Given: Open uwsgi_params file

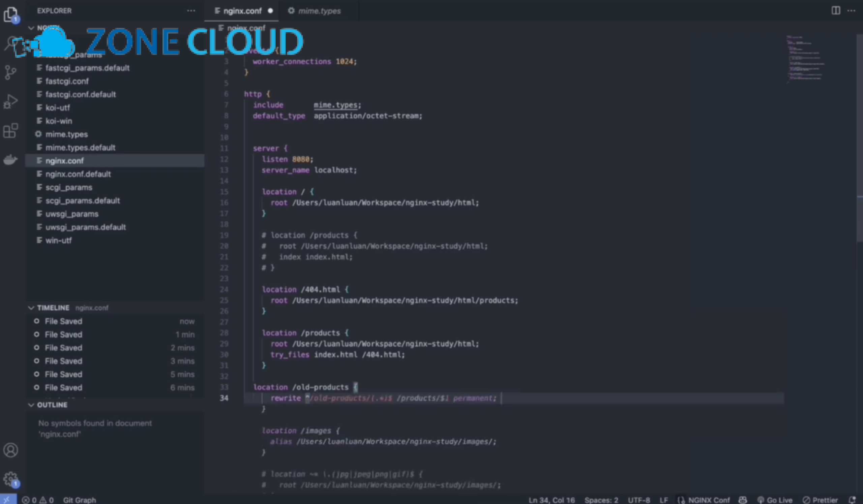Looking at the screenshot, I should click(x=115, y=214).
